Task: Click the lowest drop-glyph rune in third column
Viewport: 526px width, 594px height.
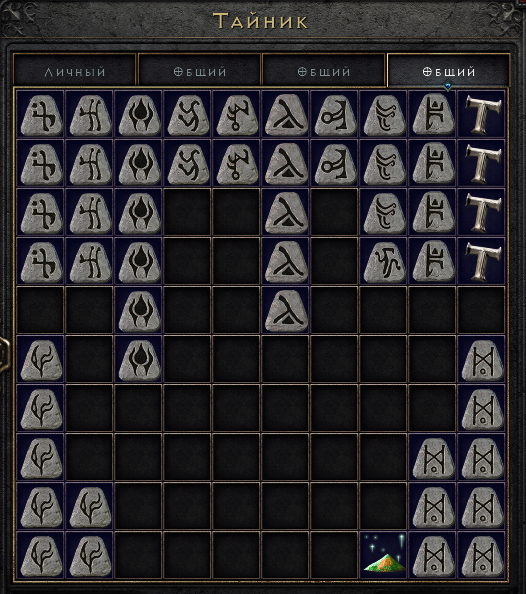Action: pos(139,359)
